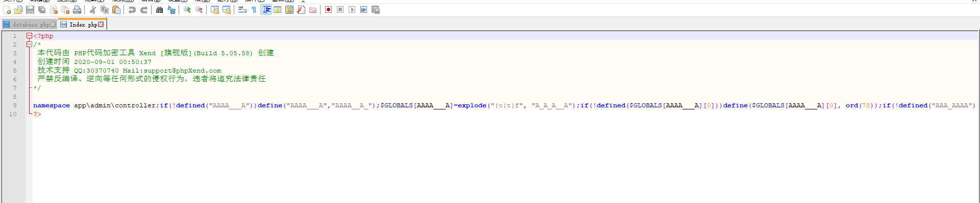Image resolution: width=980 pixels, height=203 pixels.
Task: Close the Index.php tab
Action: coord(101,25)
